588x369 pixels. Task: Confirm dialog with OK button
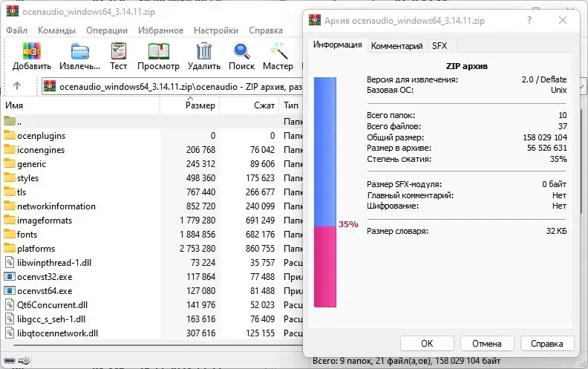click(x=427, y=344)
